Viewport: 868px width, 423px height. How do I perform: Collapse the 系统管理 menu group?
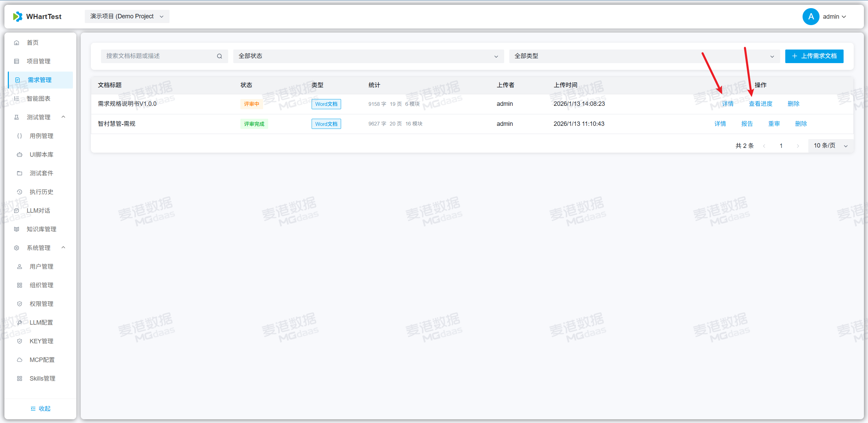coord(63,248)
